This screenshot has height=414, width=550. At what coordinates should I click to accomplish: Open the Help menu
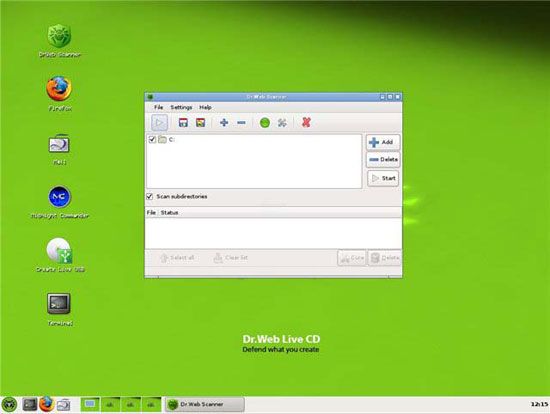pos(205,107)
